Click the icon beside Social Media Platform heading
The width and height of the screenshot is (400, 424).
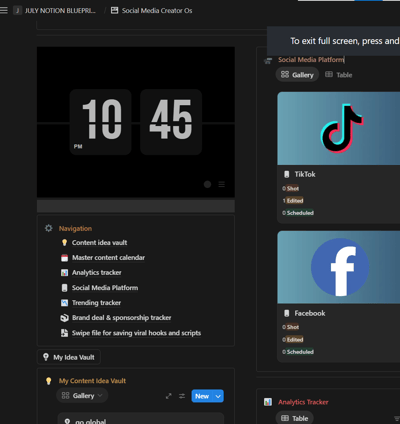tap(268, 61)
